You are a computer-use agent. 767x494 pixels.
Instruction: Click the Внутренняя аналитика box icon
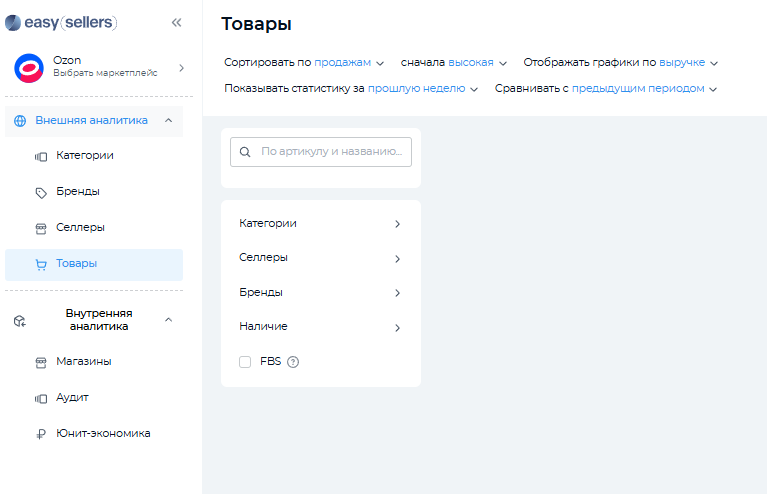[x=20, y=321]
